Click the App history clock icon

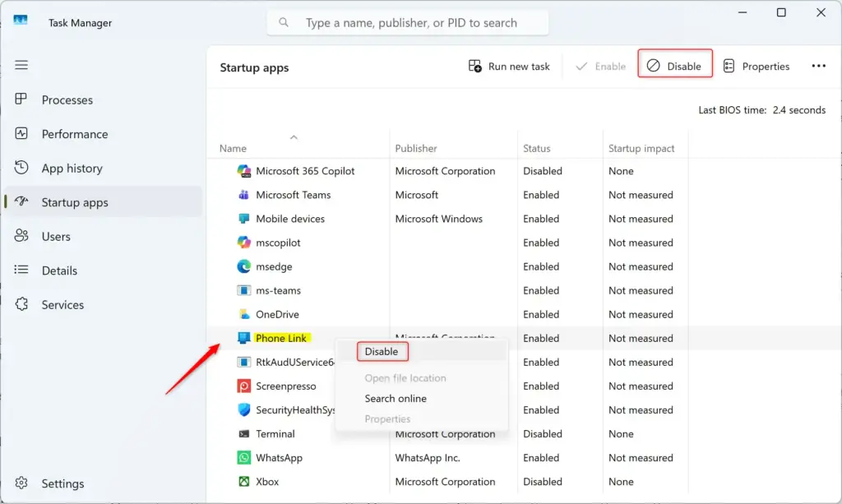(21, 168)
